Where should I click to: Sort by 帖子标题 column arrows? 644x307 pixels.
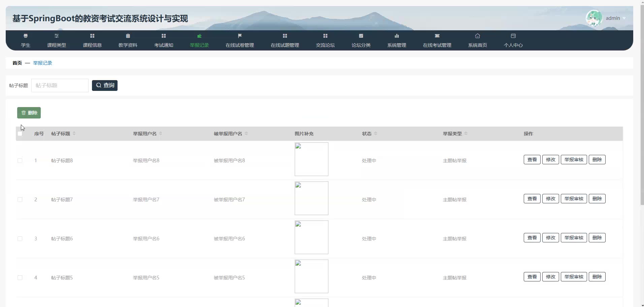[74, 134]
